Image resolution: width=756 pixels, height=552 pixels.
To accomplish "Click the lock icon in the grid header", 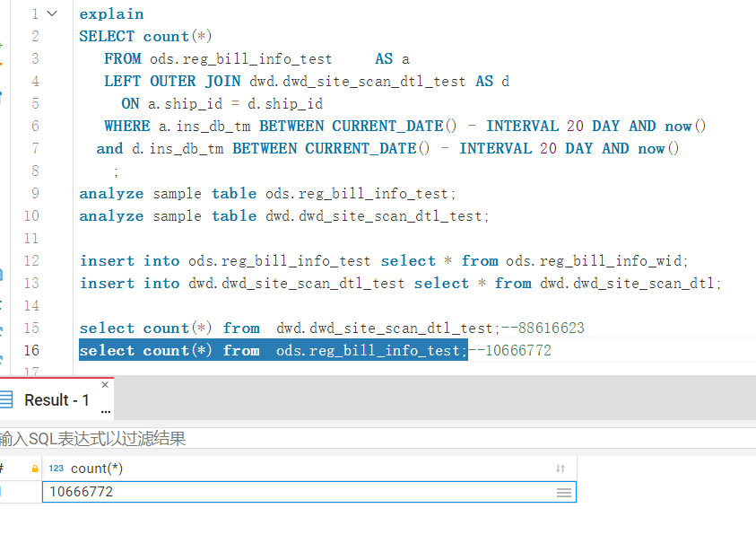I will (x=35, y=469).
